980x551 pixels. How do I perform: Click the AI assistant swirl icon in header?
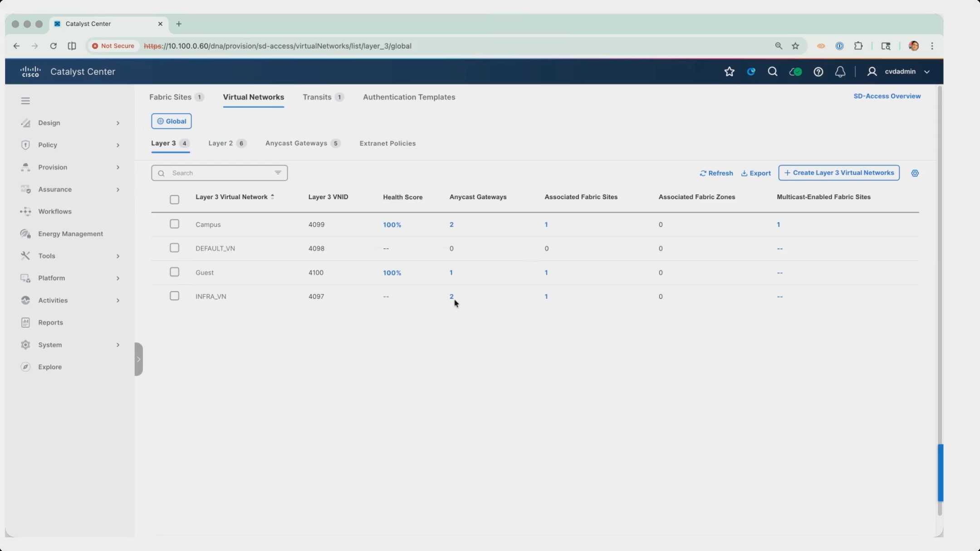coord(751,72)
